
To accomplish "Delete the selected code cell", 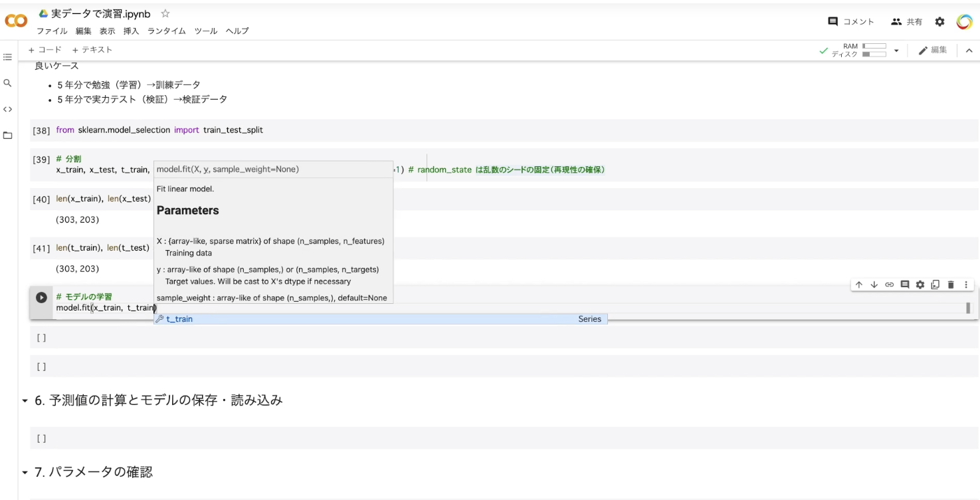I will click(x=951, y=284).
